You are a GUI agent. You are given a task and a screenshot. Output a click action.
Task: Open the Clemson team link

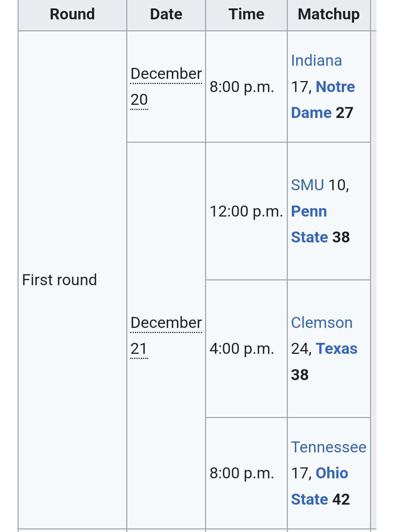[322, 323]
